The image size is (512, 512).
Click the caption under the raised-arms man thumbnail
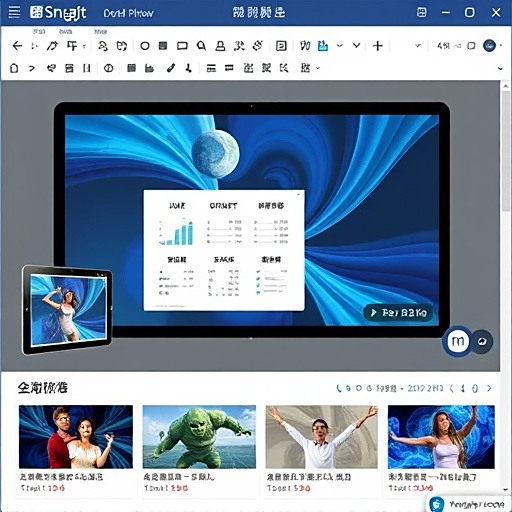point(308,477)
